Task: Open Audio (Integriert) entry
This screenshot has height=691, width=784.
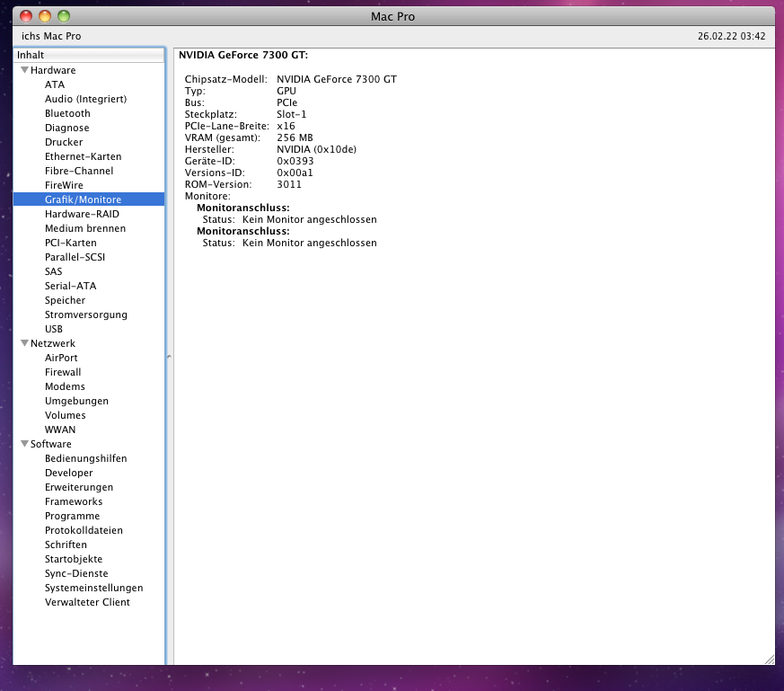Action: (x=85, y=99)
